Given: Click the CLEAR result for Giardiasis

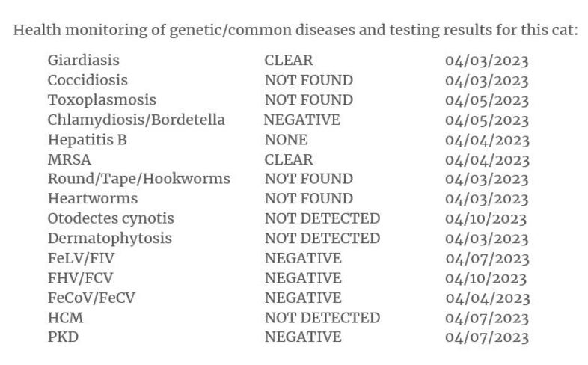Looking at the screenshot, I should tap(288, 61).
